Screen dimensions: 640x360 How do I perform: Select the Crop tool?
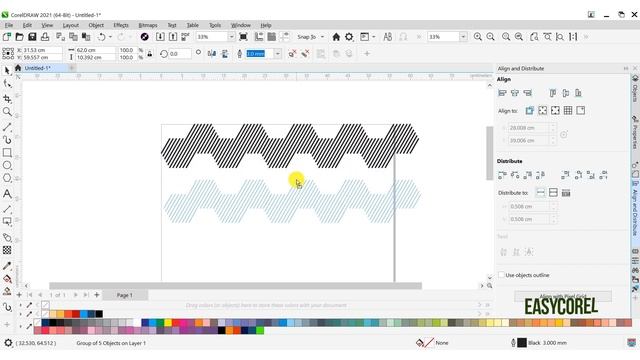[7, 98]
